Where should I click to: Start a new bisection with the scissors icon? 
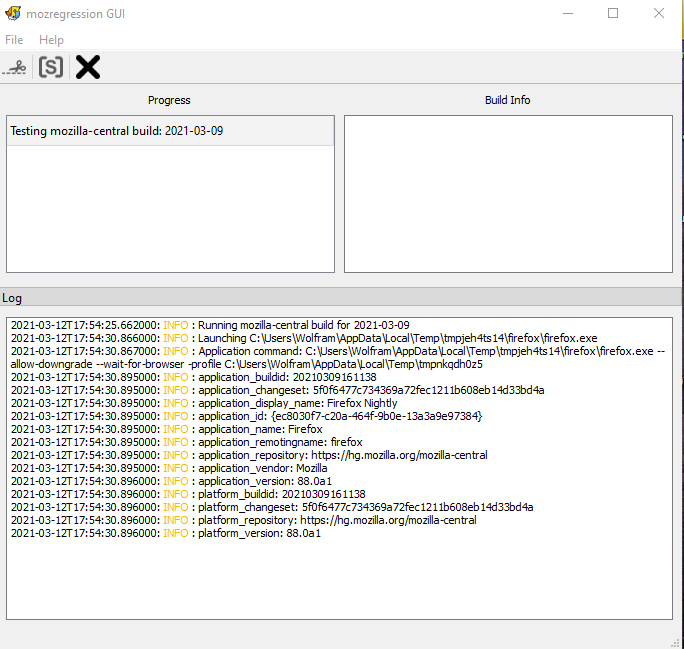14,68
